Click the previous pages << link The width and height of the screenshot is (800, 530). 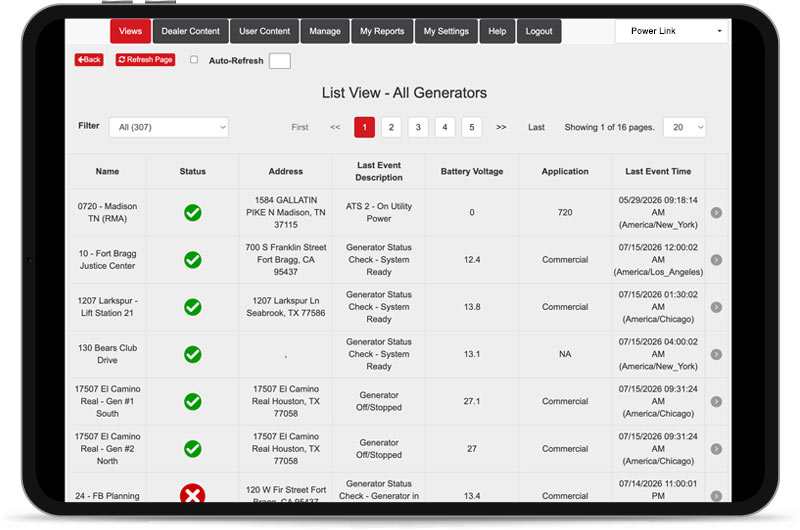(x=335, y=127)
